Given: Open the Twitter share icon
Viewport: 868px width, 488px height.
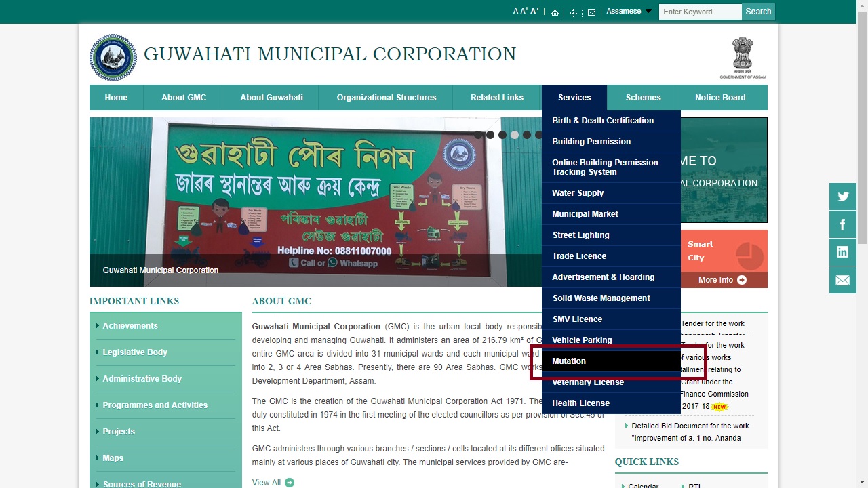Looking at the screenshot, I should [842, 197].
